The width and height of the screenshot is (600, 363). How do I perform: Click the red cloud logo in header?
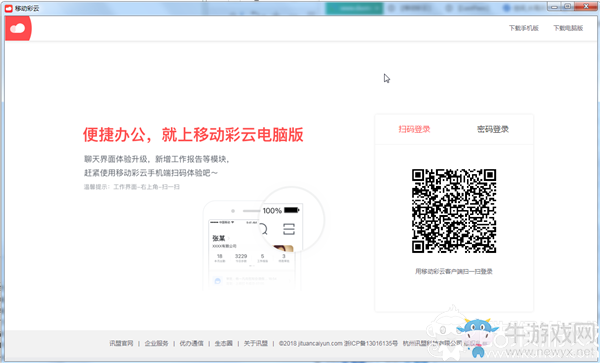pyautogui.click(x=18, y=28)
